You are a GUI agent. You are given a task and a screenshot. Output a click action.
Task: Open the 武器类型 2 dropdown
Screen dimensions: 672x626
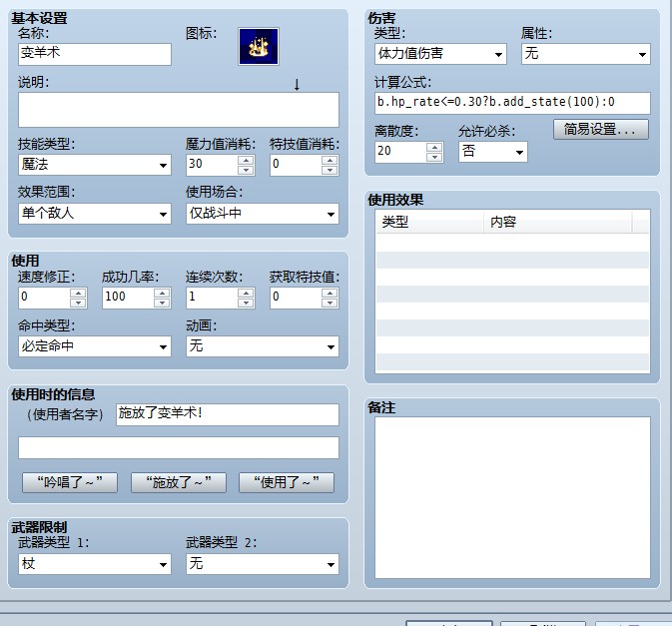pyautogui.click(x=263, y=564)
